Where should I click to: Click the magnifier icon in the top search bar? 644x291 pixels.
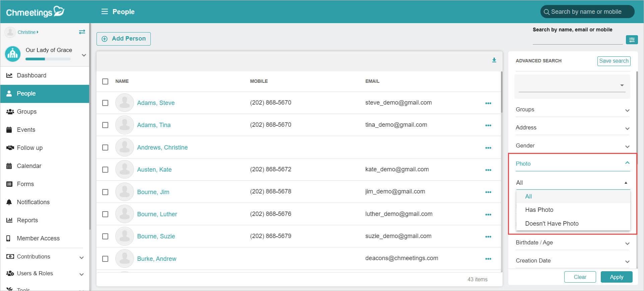pos(546,12)
